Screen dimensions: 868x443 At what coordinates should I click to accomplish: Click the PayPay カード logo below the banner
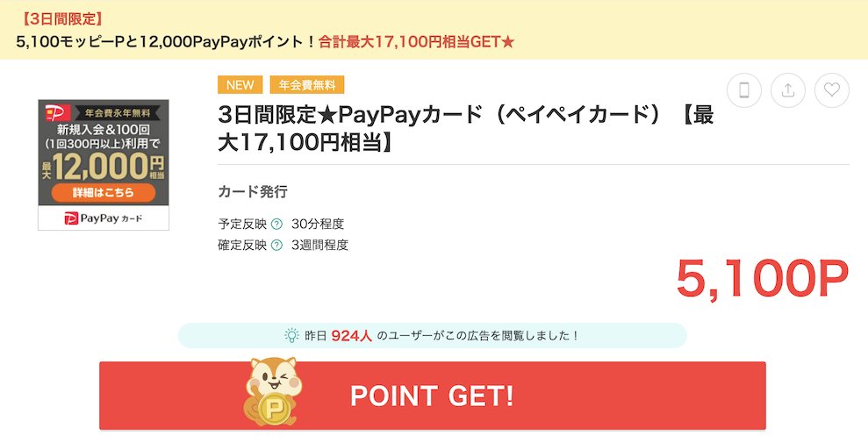[104, 218]
